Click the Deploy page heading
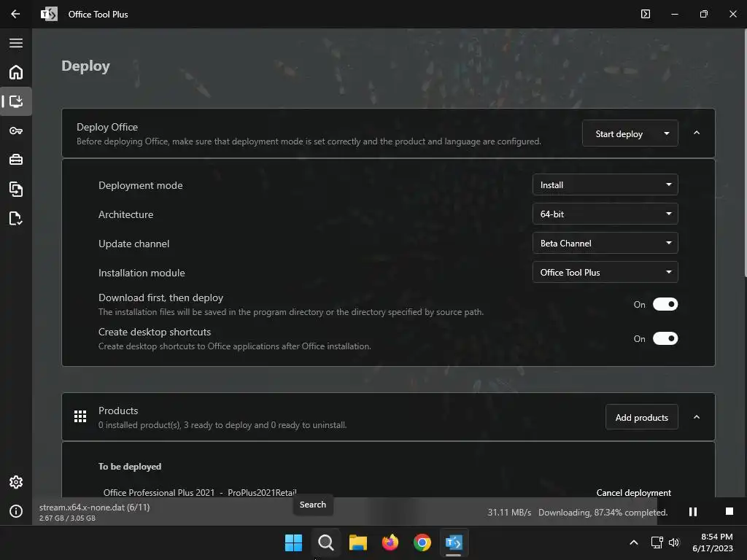The width and height of the screenshot is (747, 560). [86, 66]
